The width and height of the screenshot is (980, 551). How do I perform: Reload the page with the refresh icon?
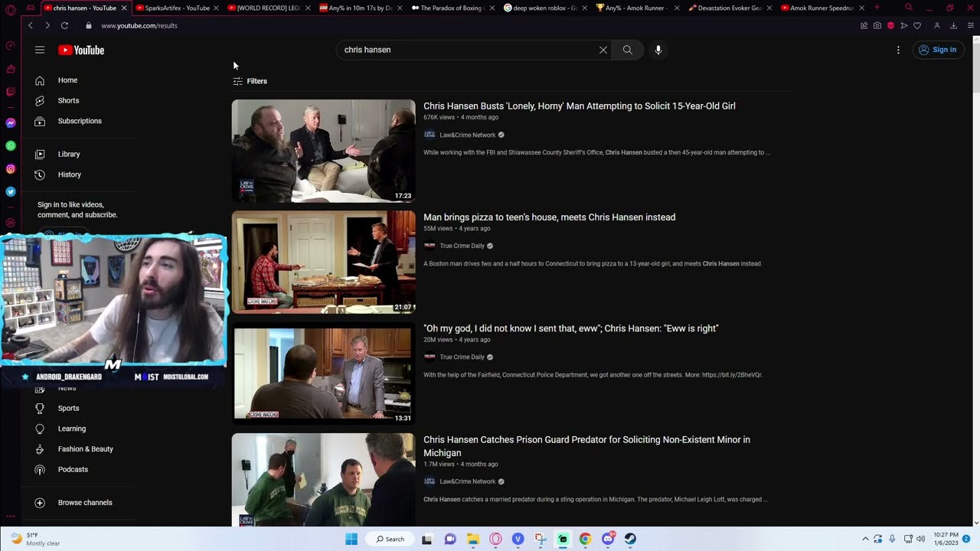pos(64,25)
